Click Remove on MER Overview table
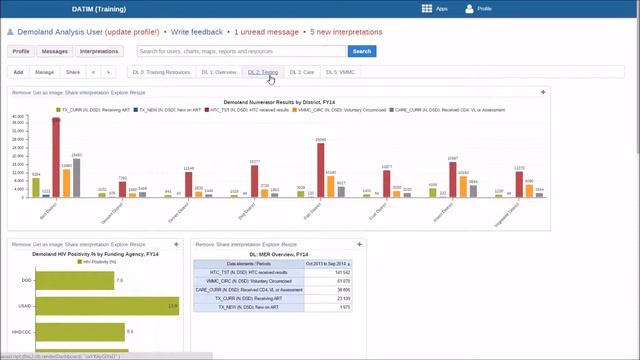Viewport: 640px width, 360px height. [x=205, y=244]
